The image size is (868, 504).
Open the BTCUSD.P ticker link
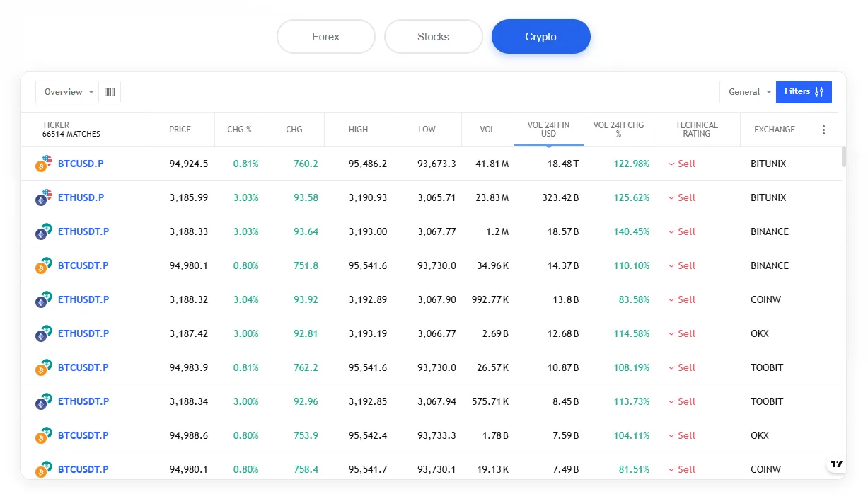[81, 164]
